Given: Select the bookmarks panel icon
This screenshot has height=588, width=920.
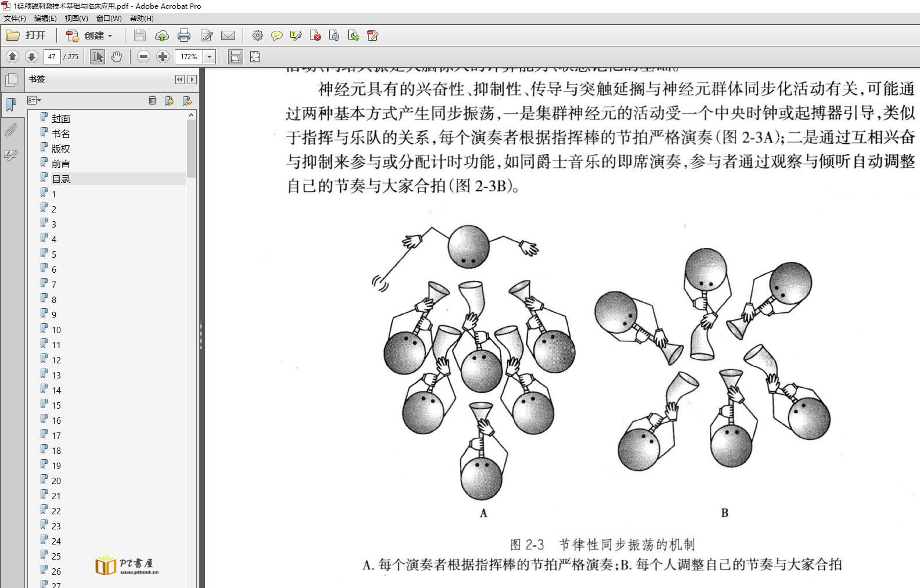Looking at the screenshot, I should pyautogui.click(x=11, y=104).
